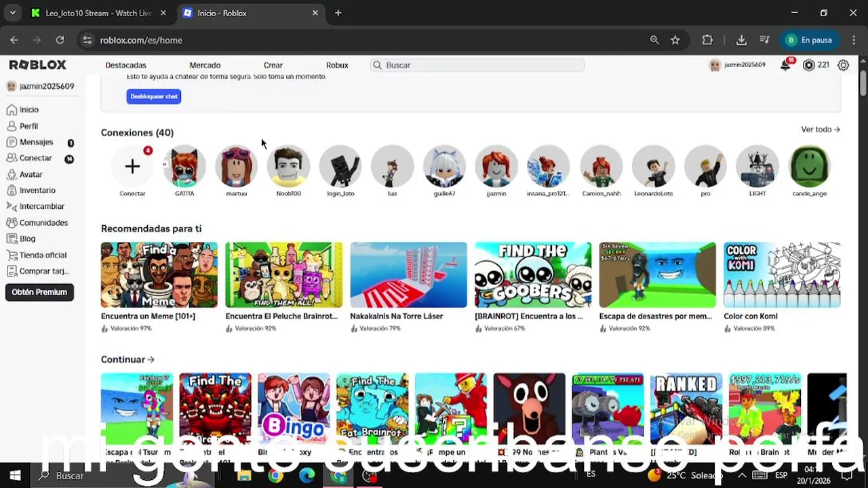
Task: Open the settings gear in Roblox header
Action: tap(844, 65)
